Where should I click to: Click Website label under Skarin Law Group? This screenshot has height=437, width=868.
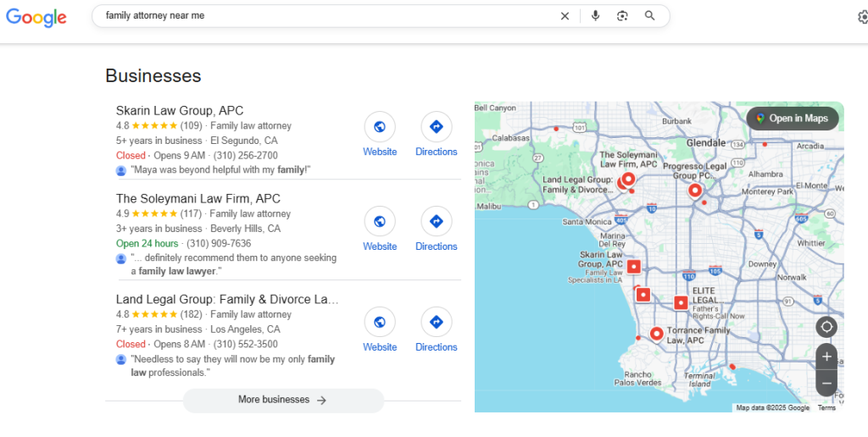tap(380, 152)
